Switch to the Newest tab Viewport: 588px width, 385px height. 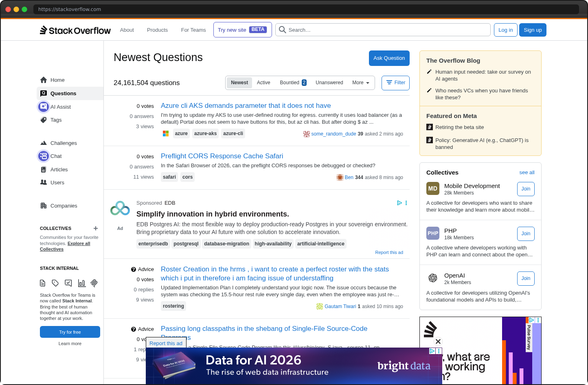[x=239, y=82]
